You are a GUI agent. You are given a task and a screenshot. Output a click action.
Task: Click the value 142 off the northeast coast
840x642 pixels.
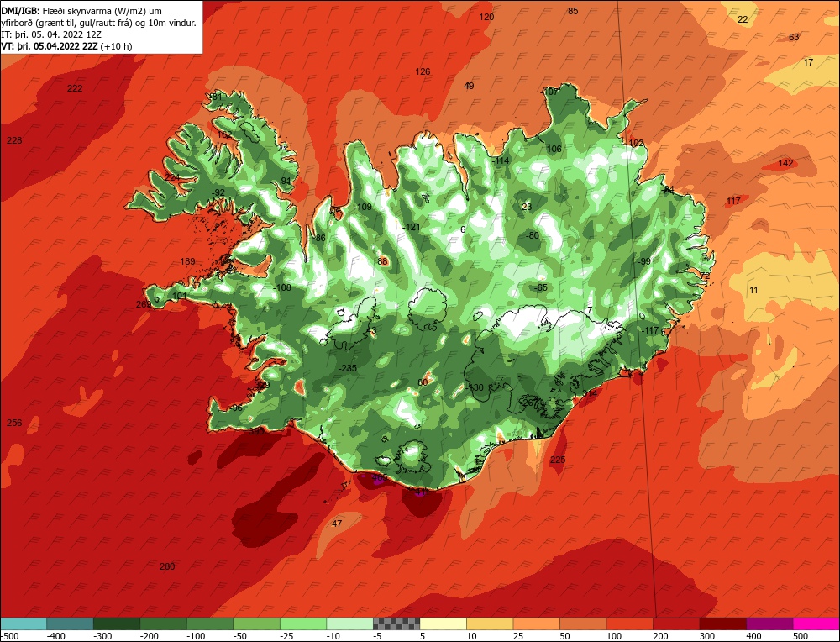[785, 164]
